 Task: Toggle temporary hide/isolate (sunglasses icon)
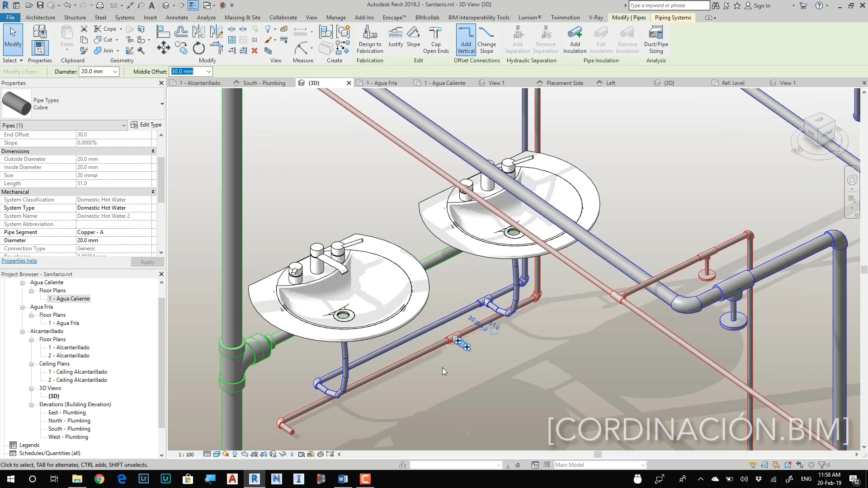(283, 454)
